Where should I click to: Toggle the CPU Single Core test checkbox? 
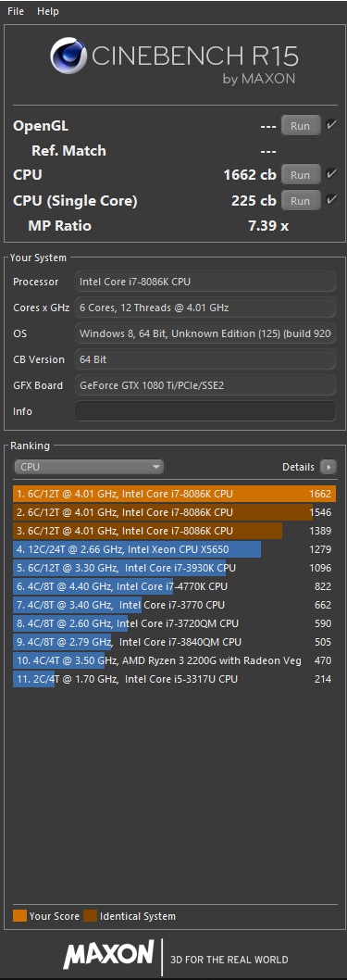coord(331,201)
